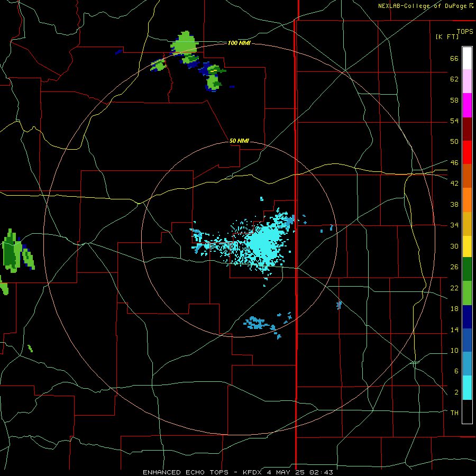Pick the bright red legend band
The width and height of the screenshot is (476, 476).
point(467,152)
